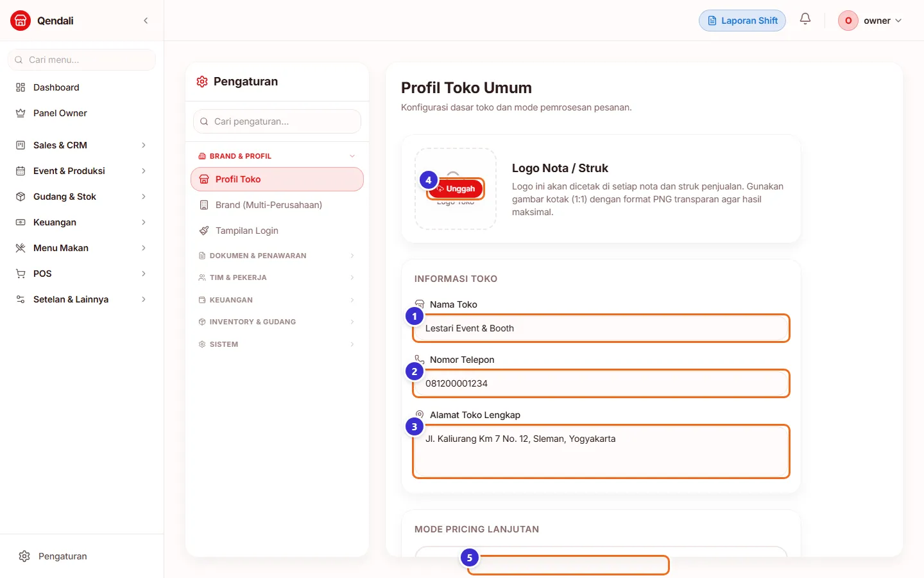Screen dimensions: 924x578
Task: Click the Setelan & Lainnya sliders icon
Action: 21,299
